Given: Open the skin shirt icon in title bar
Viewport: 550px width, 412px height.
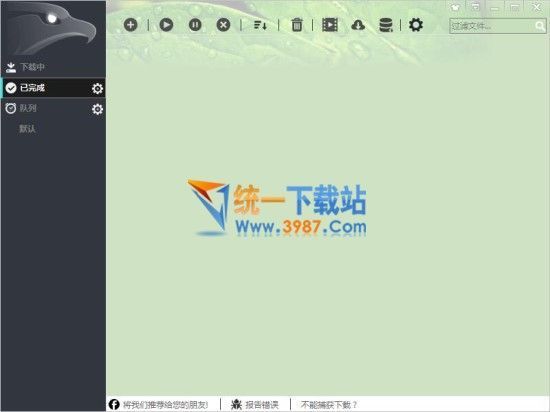Looking at the screenshot, I should coord(455,7).
